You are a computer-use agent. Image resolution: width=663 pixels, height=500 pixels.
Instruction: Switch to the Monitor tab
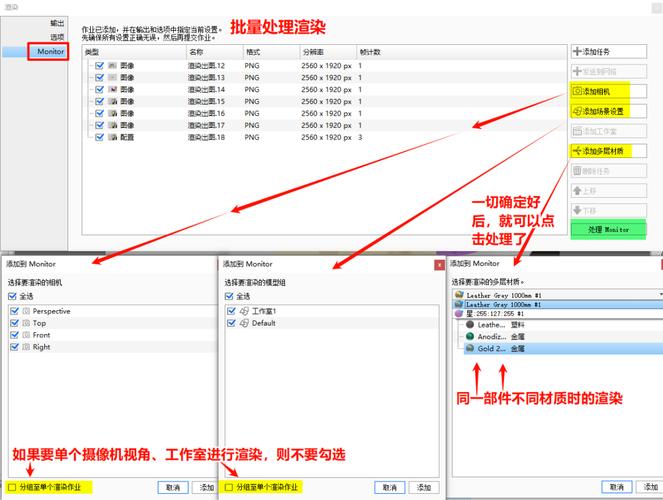pyautogui.click(x=50, y=51)
